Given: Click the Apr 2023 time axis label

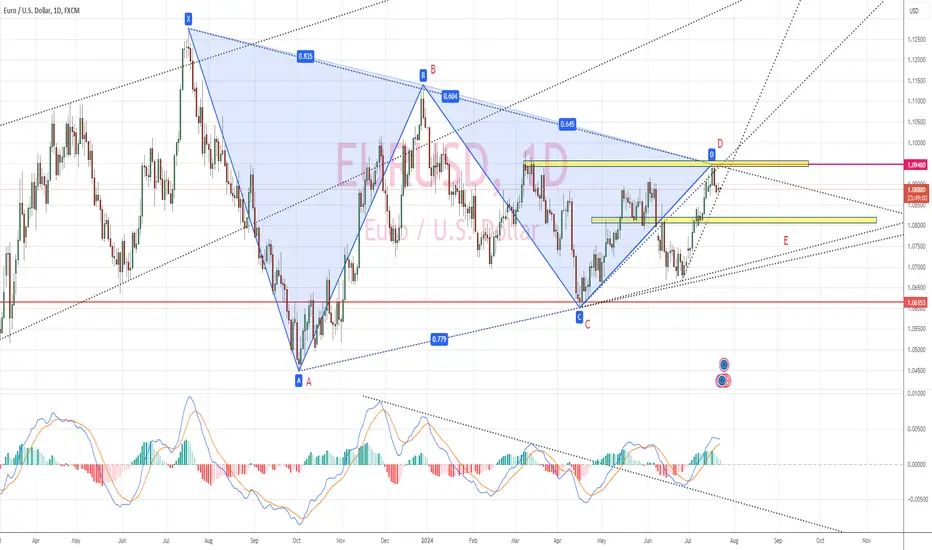Looking at the screenshot, I should click(x=36, y=541).
